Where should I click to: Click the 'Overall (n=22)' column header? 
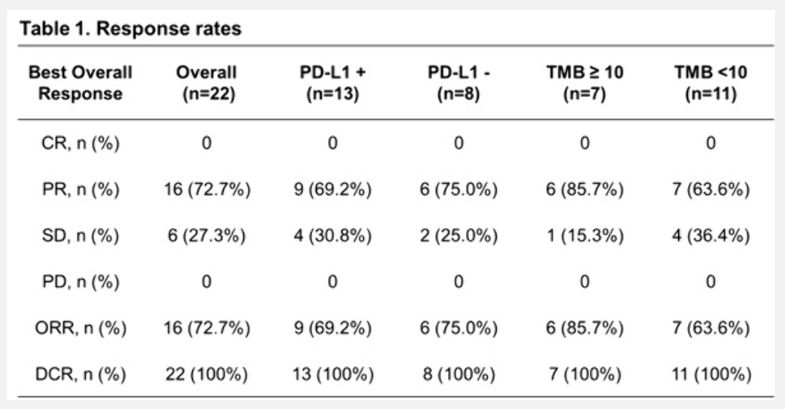[x=207, y=82]
